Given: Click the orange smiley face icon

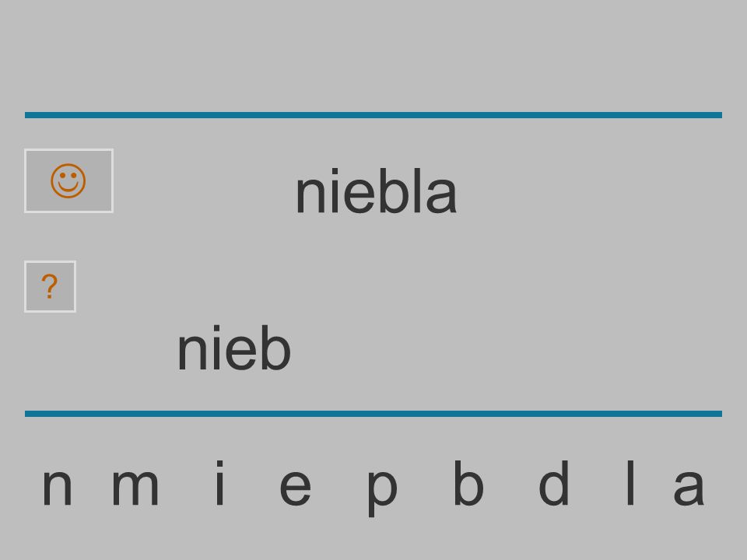Looking at the screenshot, I should coord(68,181).
